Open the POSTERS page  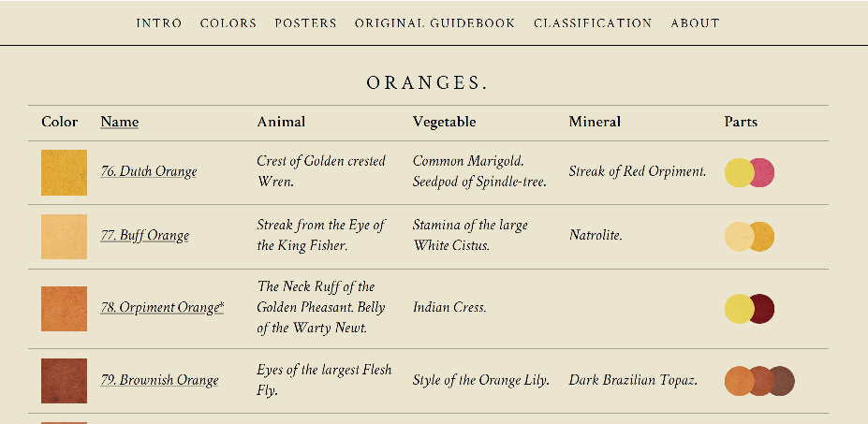point(305,23)
